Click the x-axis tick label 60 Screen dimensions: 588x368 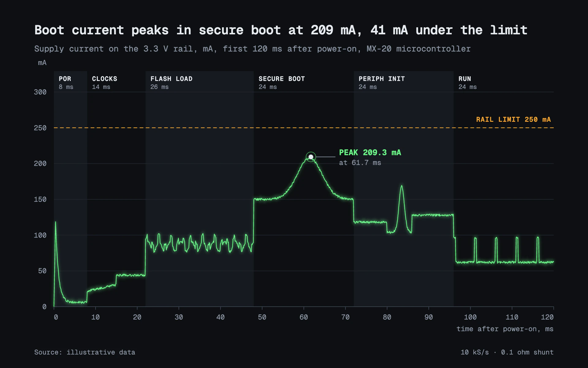coord(304,317)
